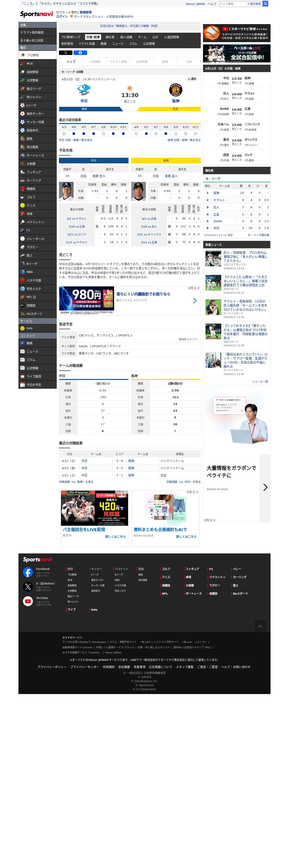This screenshot has width=289, height=868.
Task: Open テニス in the left sidebar
Action: [x=37, y=205]
